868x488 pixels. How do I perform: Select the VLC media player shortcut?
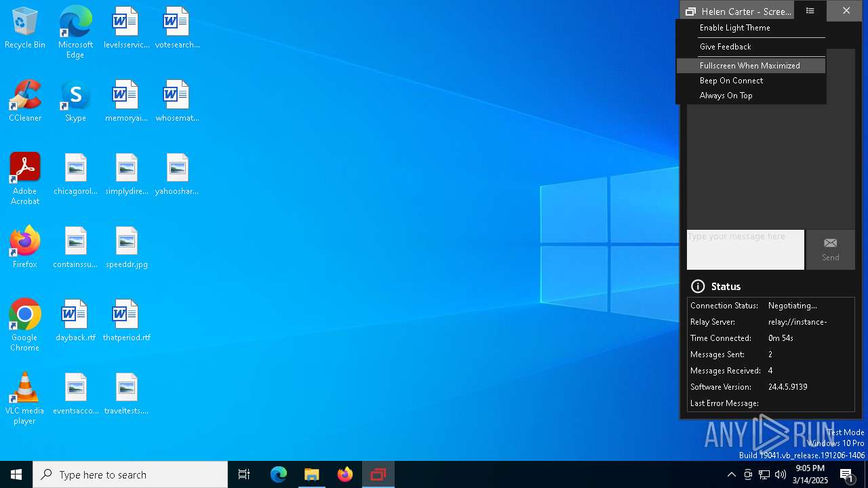tap(25, 399)
